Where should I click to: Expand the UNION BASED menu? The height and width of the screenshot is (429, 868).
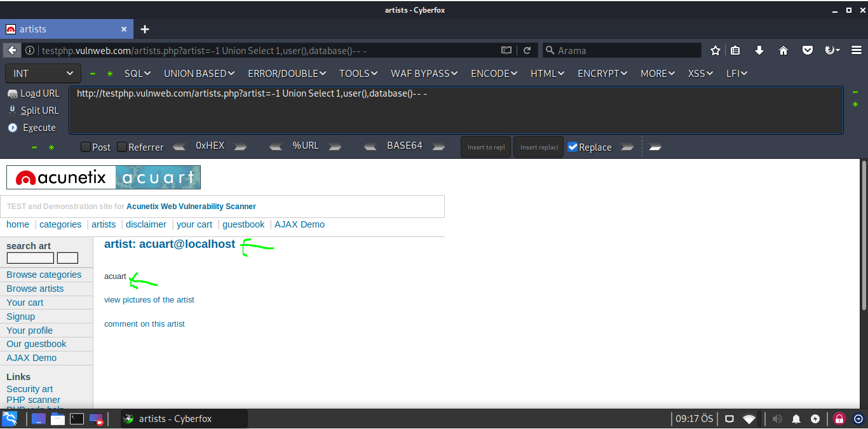point(199,74)
